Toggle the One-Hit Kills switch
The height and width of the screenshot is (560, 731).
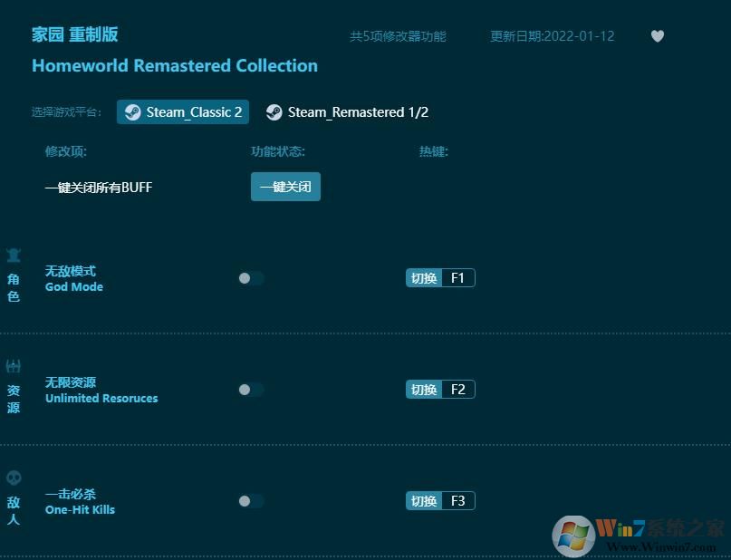pos(250,501)
